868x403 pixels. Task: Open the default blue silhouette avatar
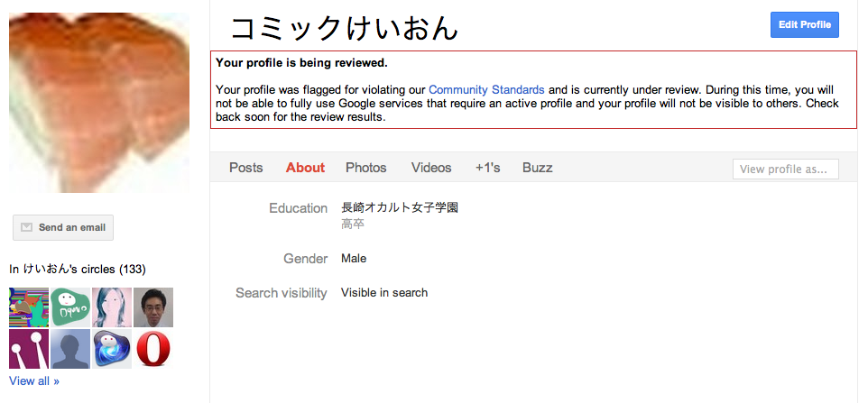tap(70, 349)
